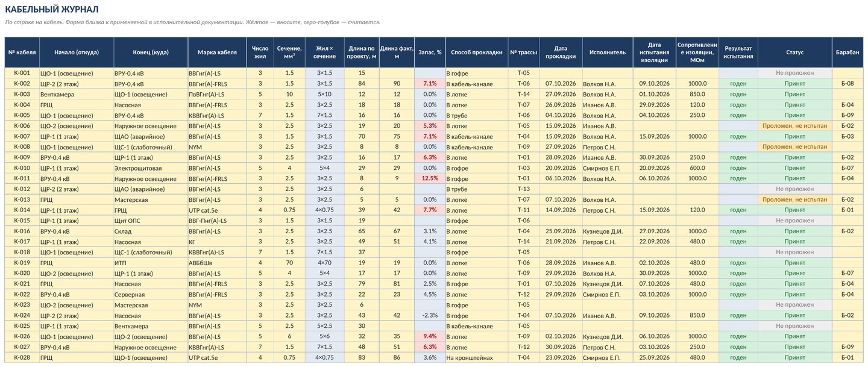Select the '9.4%' reserve cell in row К-026
868x367 pixels.
click(x=430, y=337)
